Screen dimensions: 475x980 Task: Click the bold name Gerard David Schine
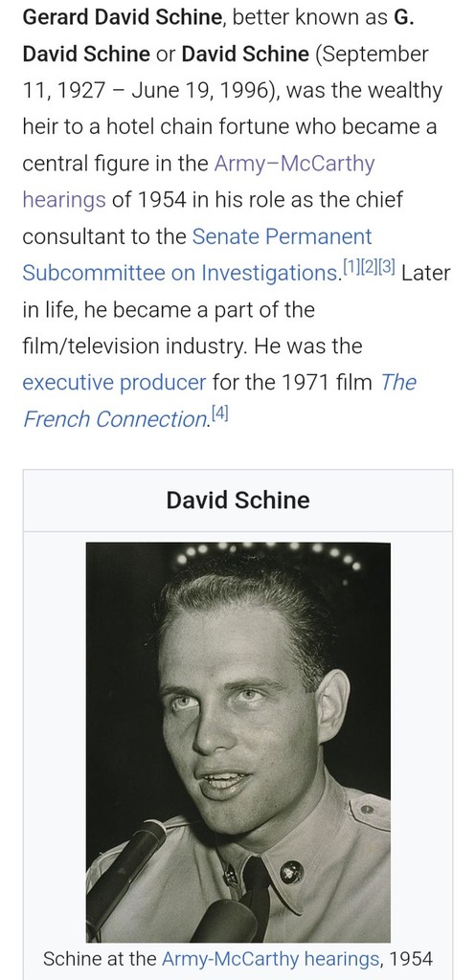123,17
